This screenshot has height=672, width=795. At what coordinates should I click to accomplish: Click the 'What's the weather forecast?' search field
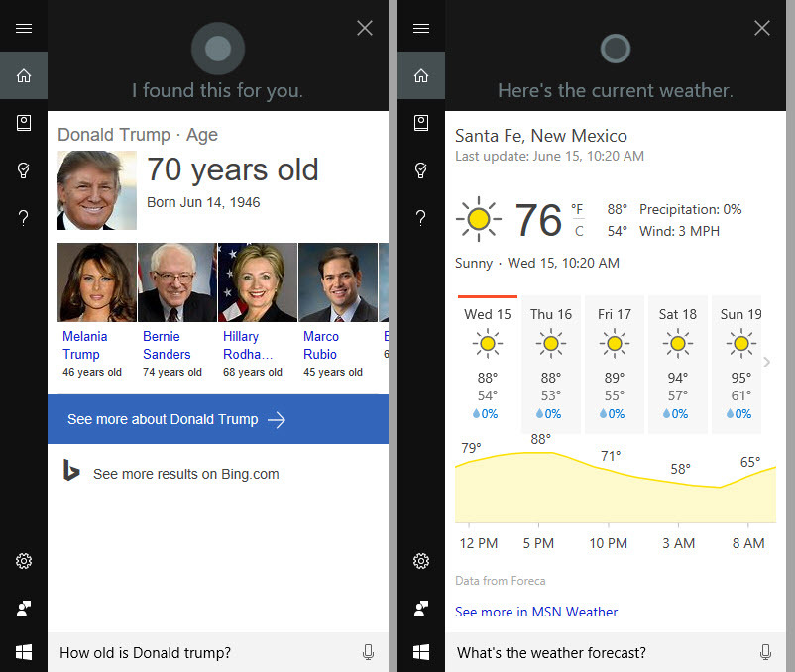(x=595, y=652)
